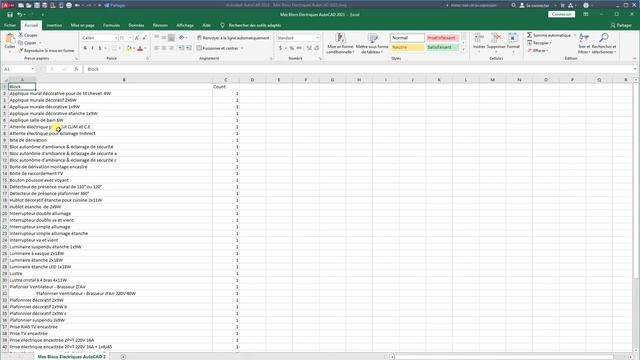Expand the Somme automatique dropdown arrow
The image size is (640, 360).
coord(574,35)
